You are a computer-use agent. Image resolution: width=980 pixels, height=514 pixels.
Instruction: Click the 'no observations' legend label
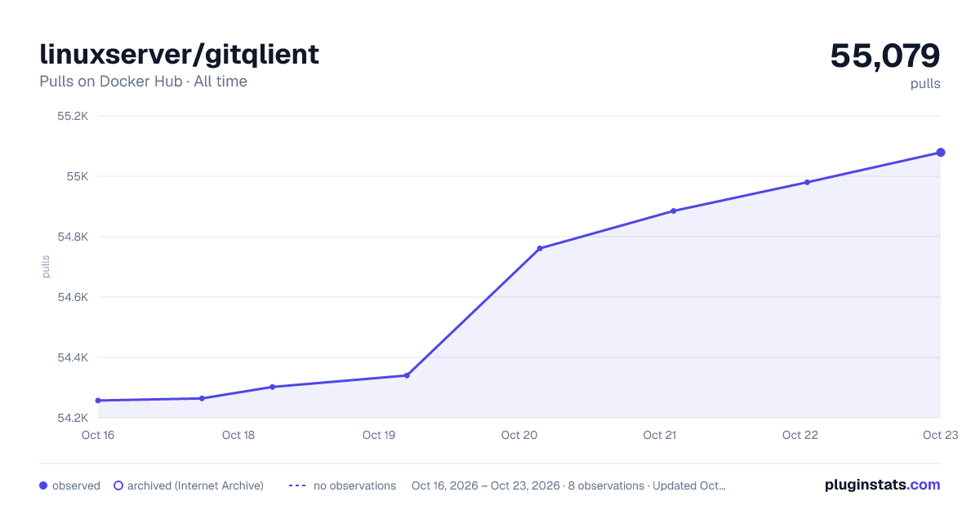click(354, 485)
